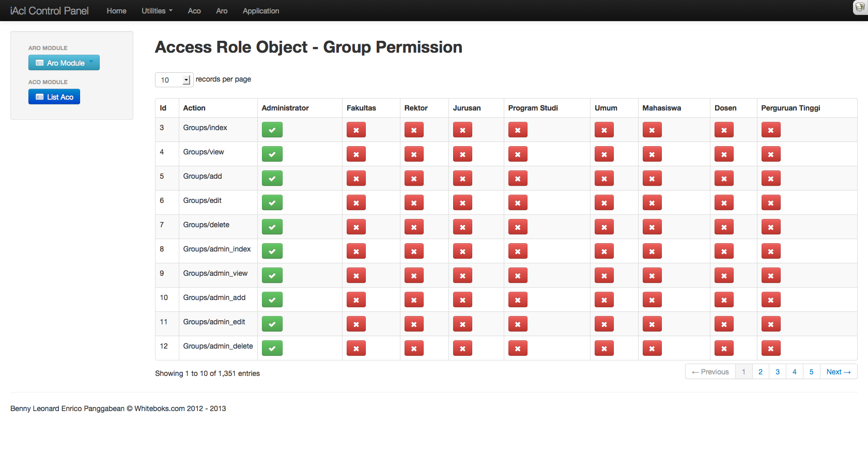Go to the Previous page
The width and height of the screenshot is (868, 472).
tap(710, 372)
